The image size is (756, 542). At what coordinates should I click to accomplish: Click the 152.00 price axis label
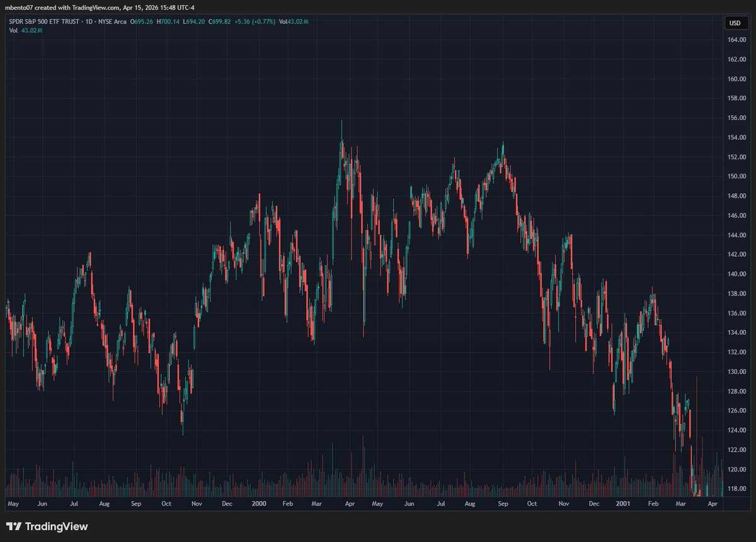tap(736, 157)
